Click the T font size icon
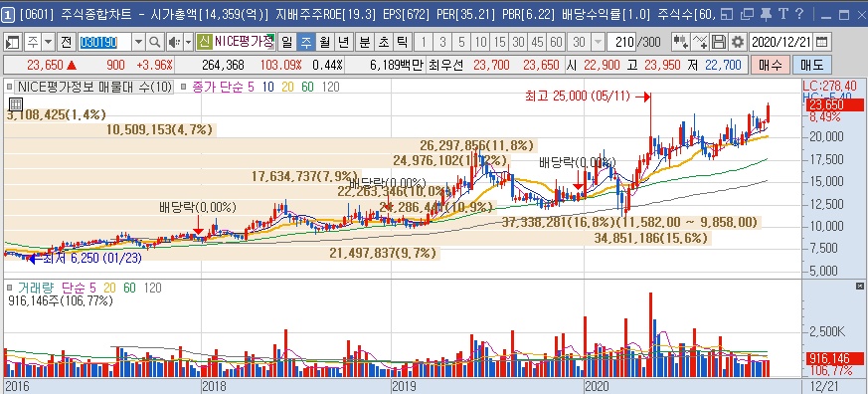This screenshot has width=868, height=394. [782, 14]
